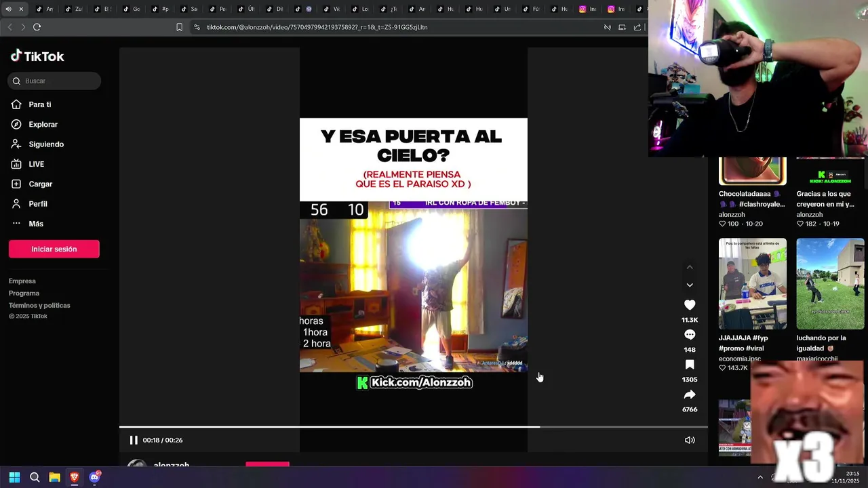Click Brave browser taskbar icon

point(75,477)
